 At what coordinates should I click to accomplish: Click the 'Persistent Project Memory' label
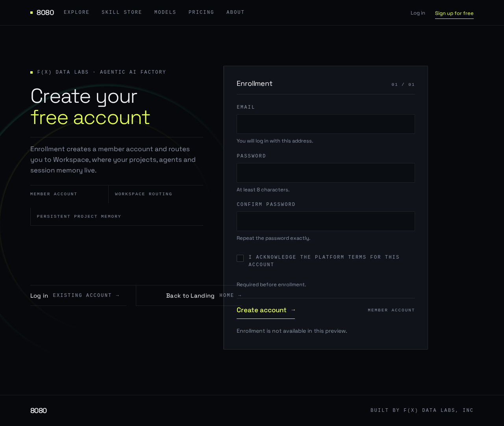coord(79,217)
